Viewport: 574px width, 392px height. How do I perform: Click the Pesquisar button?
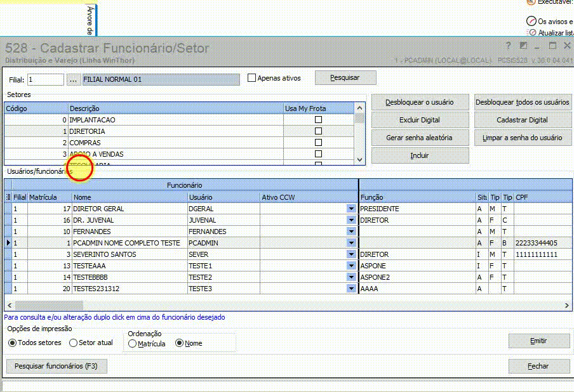345,77
